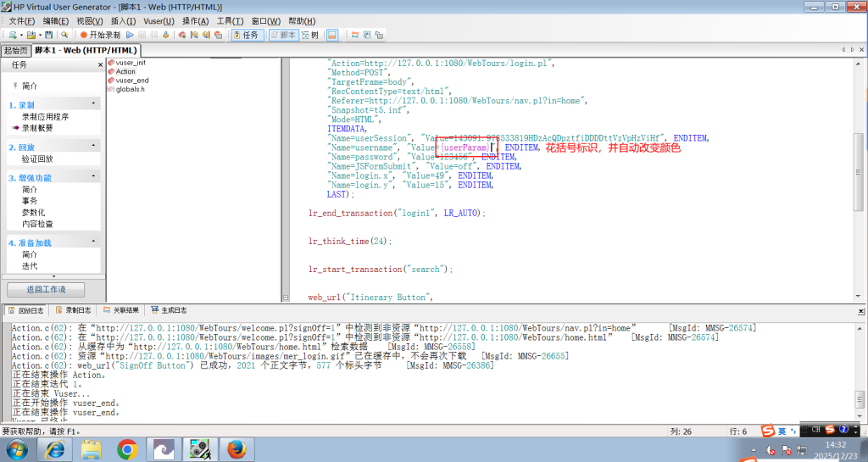
Task: Click the 返回工作流 button
Action: click(x=52, y=289)
